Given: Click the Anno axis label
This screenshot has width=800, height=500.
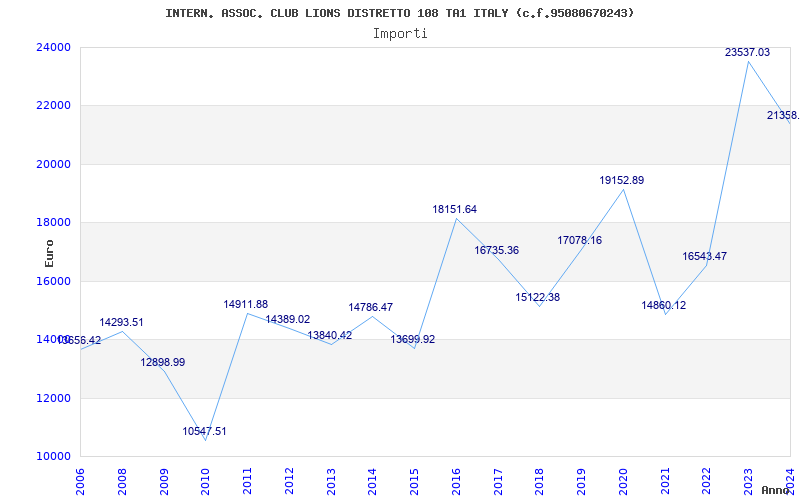Looking at the screenshot, I should [x=775, y=490].
